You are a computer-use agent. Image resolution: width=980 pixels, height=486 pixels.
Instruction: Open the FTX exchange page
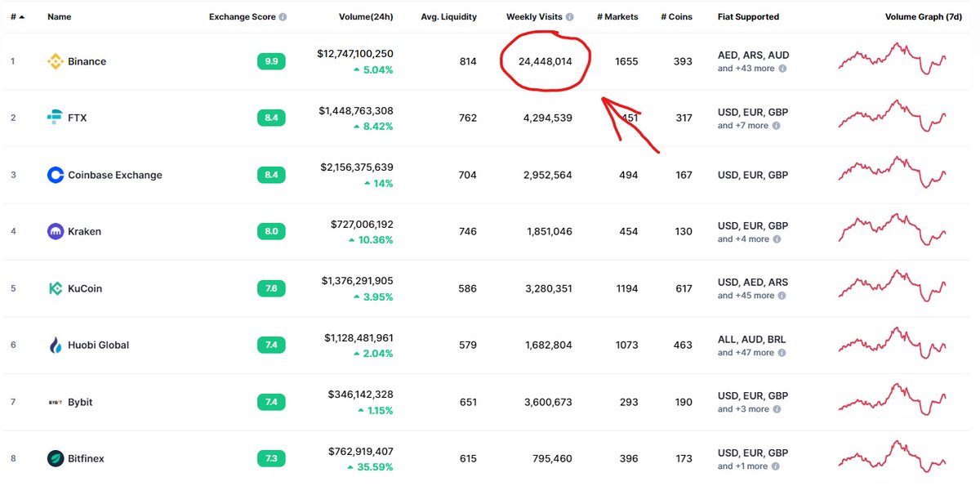[78, 118]
